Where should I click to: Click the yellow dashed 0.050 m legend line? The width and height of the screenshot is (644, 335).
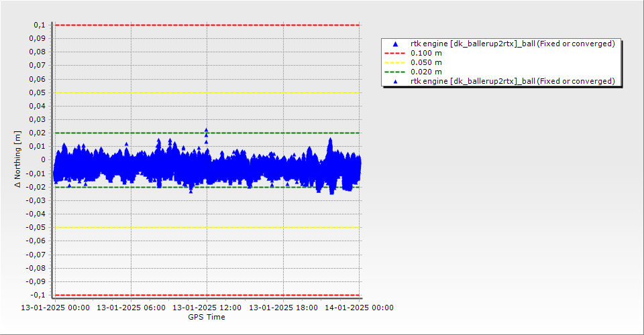[x=394, y=63]
